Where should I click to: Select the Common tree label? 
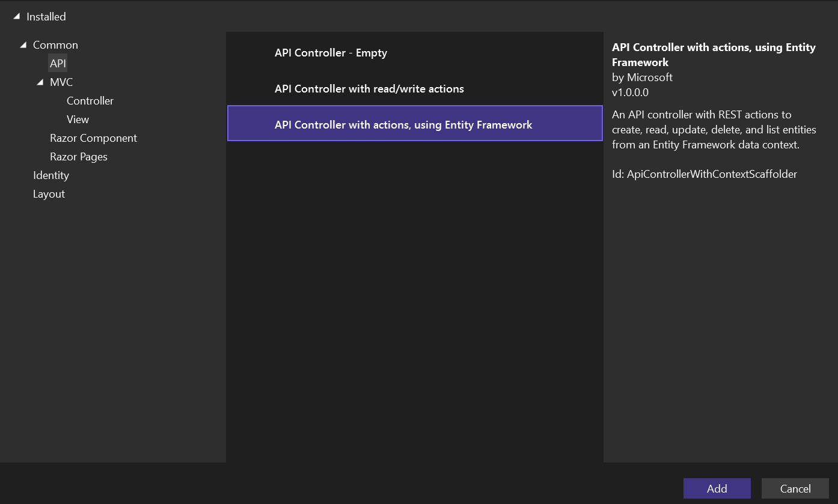[55, 45]
